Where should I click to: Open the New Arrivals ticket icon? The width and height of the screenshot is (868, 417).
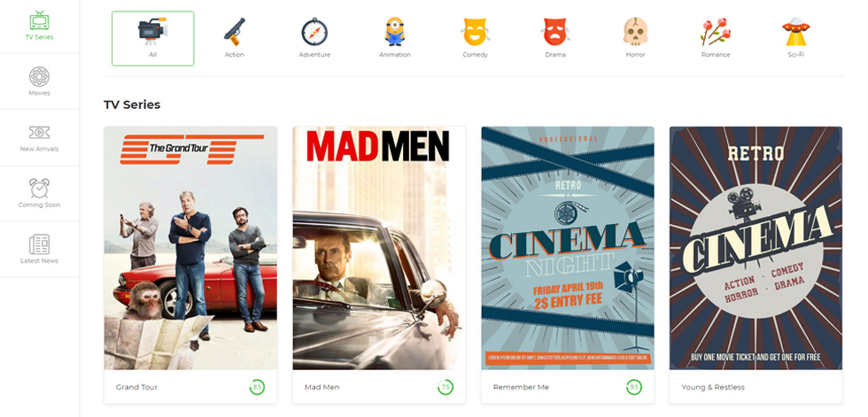39,132
